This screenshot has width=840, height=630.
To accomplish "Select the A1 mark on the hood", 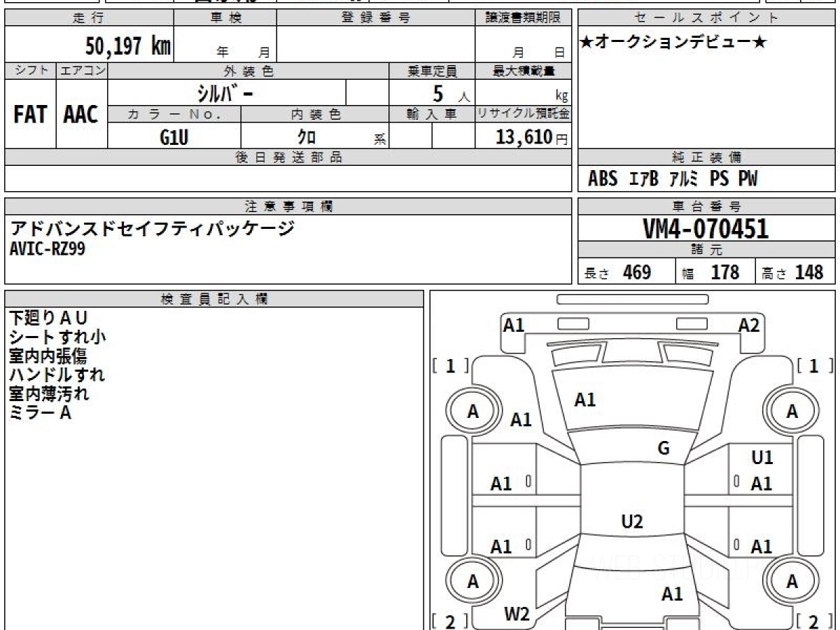I will click(x=584, y=400).
